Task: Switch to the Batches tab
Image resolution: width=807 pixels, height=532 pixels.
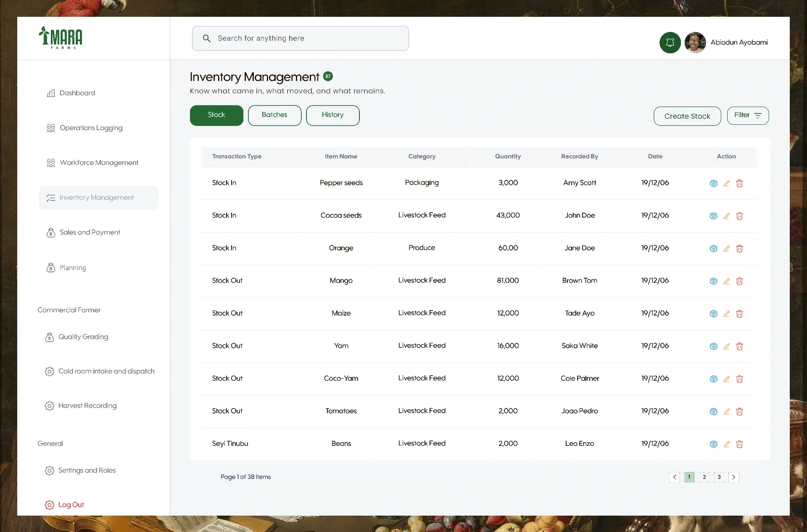Action: pyautogui.click(x=274, y=115)
